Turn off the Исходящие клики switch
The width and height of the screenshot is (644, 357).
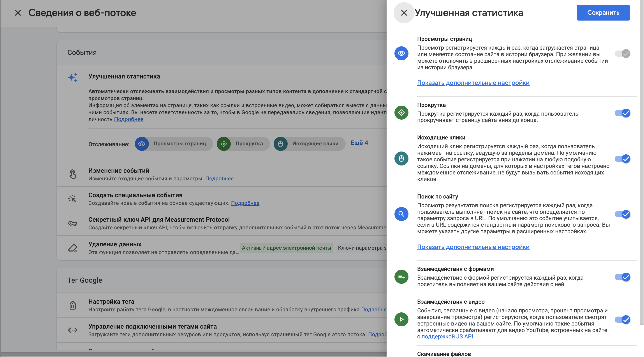(622, 159)
